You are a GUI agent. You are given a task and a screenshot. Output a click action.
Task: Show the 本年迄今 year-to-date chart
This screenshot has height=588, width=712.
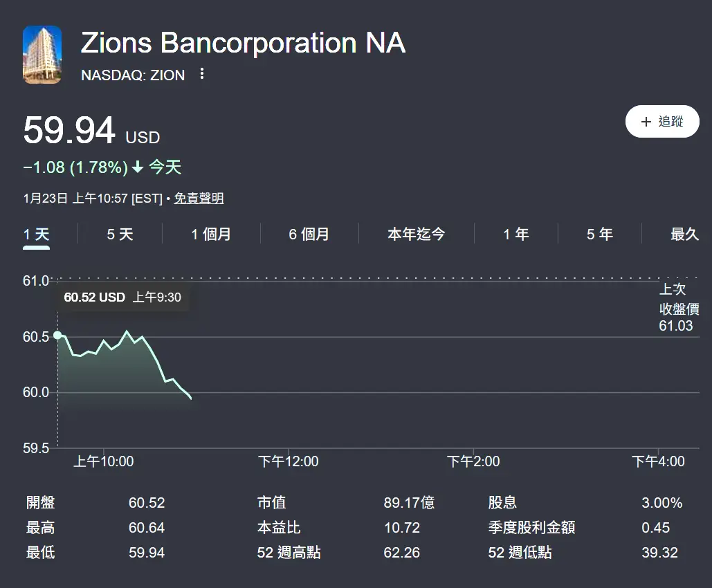(416, 235)
